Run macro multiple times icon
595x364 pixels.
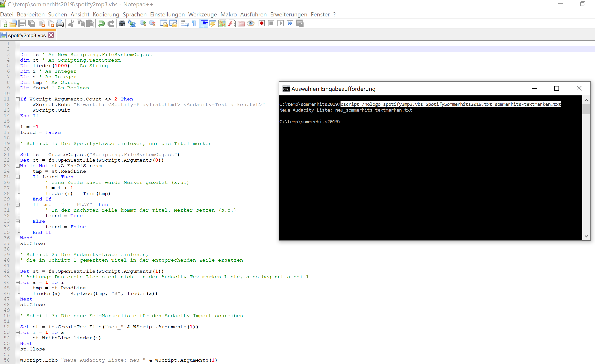290,23
